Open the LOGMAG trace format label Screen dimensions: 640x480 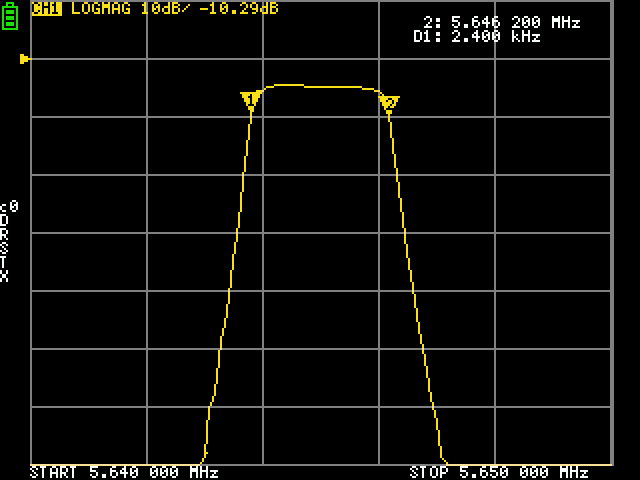(x=102, y=9)
